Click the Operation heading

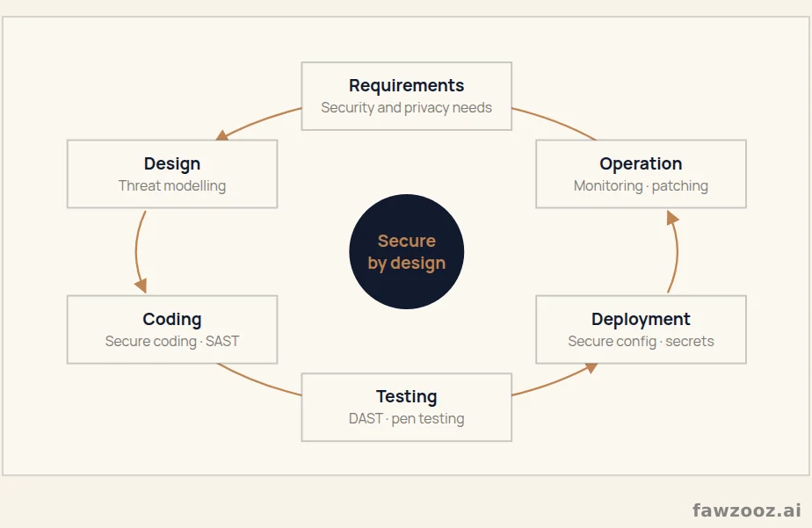point(641,163)
